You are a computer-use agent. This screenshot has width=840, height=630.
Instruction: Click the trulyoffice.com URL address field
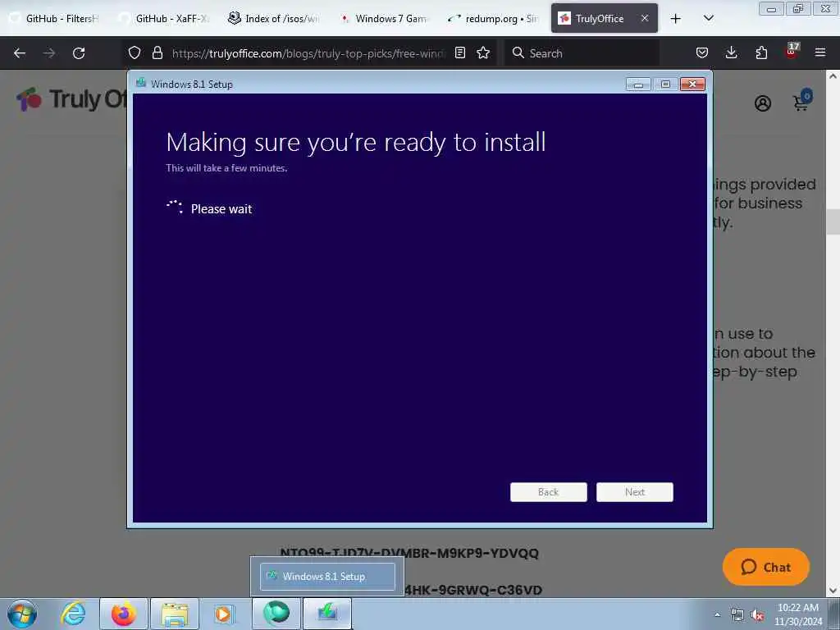point(308,53)
